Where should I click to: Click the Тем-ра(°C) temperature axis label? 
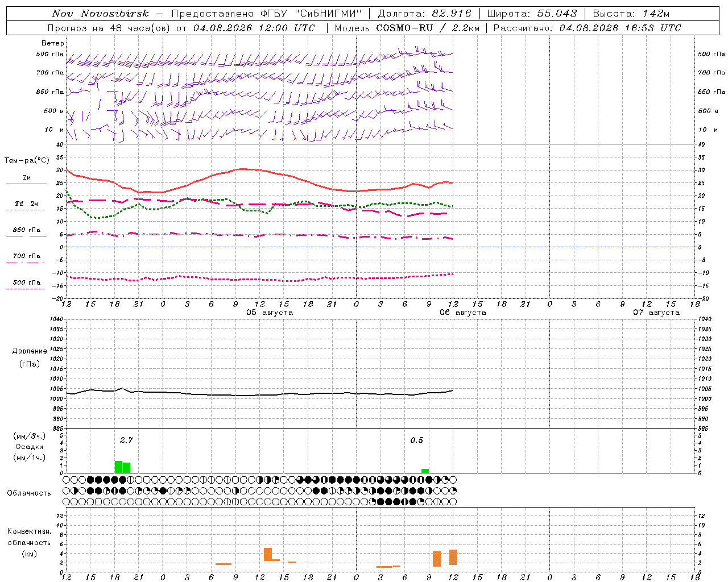(27, 161)
